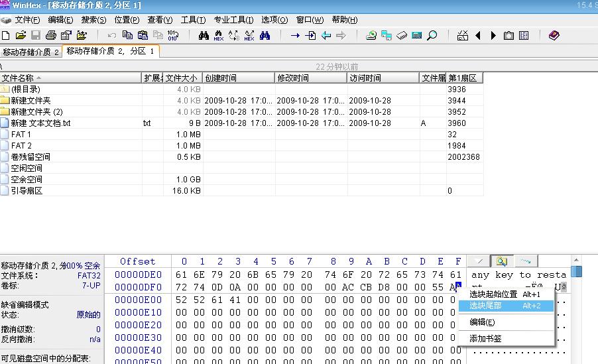Open the 位置(P) menu

point(127,20)
